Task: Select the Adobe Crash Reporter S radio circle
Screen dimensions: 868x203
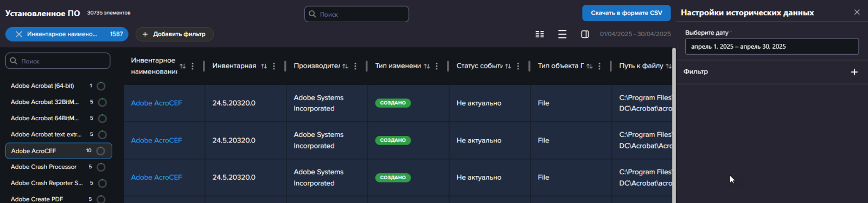Action: 102,184
